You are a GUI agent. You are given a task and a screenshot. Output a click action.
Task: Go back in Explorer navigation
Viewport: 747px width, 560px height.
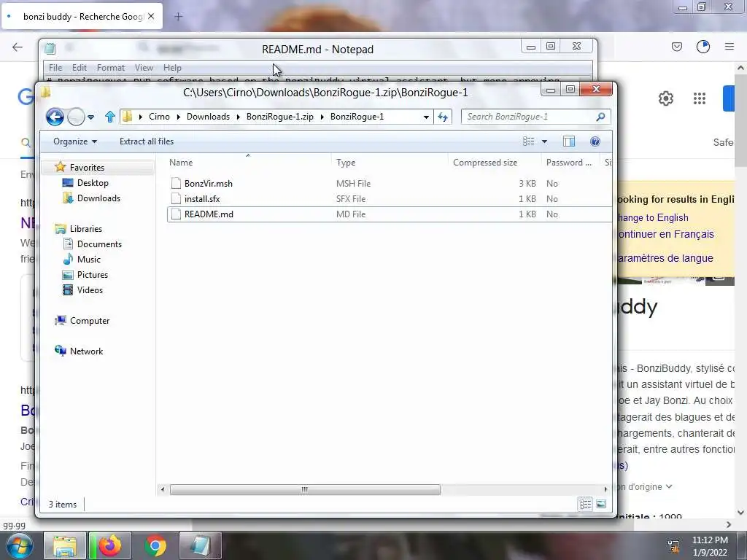[x=55, y=117]
